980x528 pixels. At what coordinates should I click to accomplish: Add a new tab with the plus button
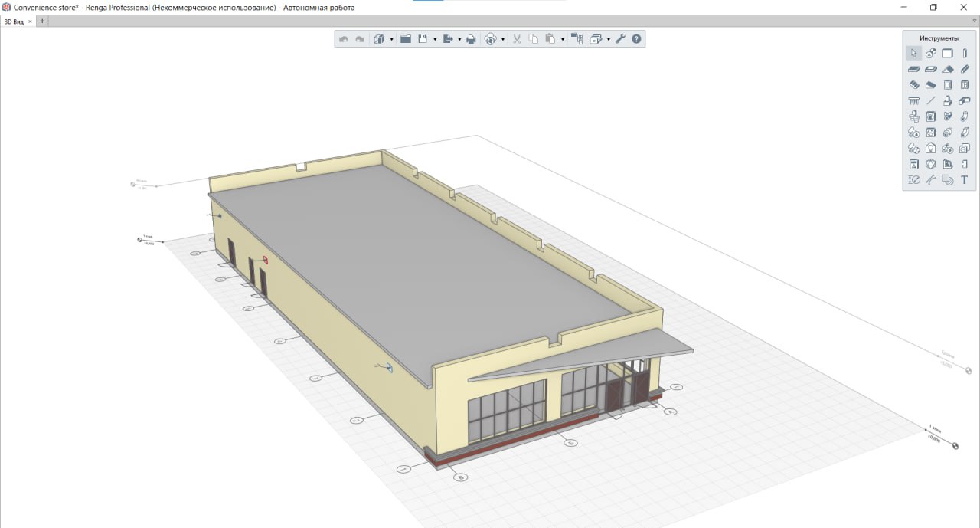tap(42, 21)
